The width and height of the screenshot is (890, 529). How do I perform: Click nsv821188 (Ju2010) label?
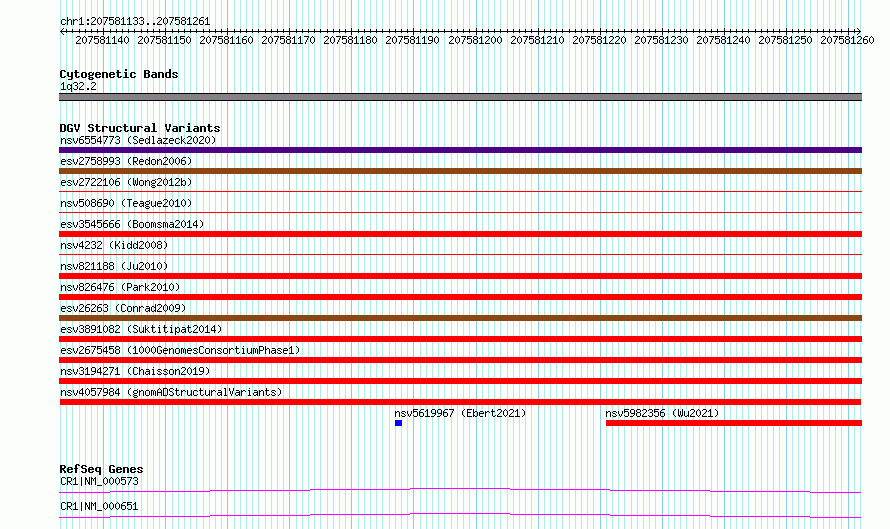[114, 266]
